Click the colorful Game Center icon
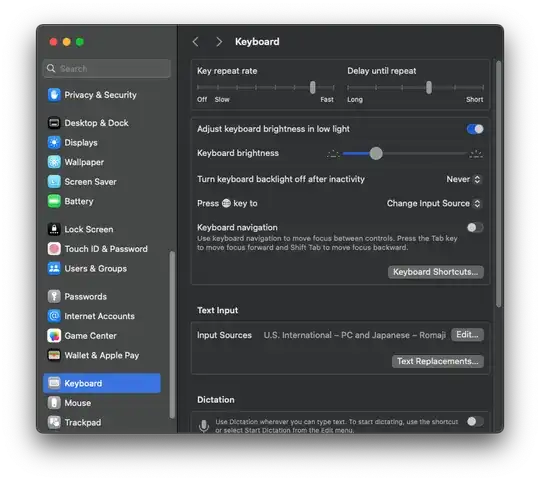This screenshot has height=481, width=540. tap(54, 336)
